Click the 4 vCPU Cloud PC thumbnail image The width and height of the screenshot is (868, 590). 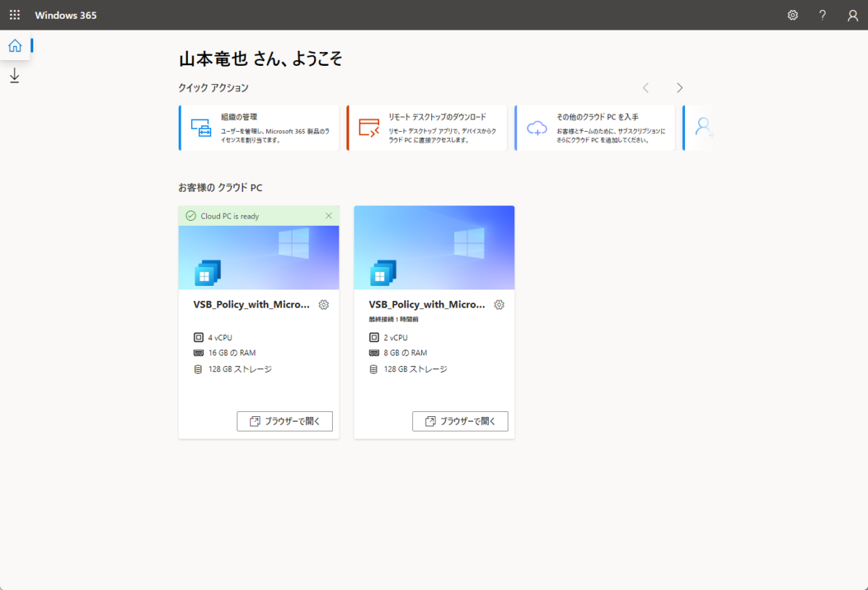point(259,258)
